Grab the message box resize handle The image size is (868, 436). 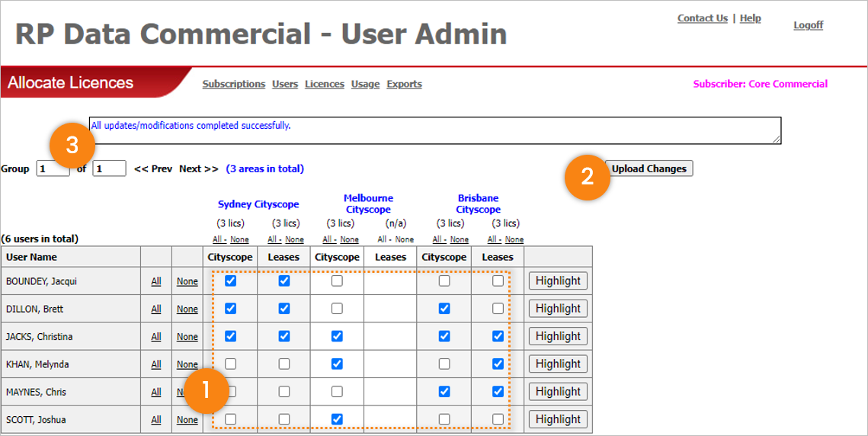point(777,139)
